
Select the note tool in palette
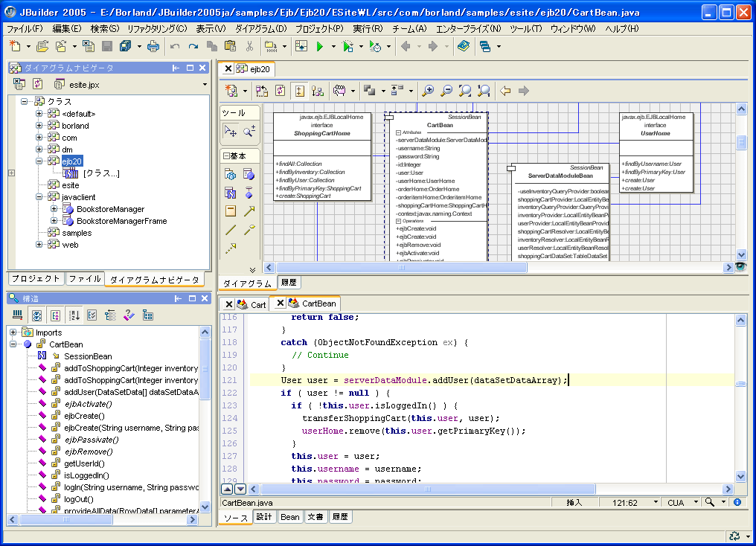(231, 211)
